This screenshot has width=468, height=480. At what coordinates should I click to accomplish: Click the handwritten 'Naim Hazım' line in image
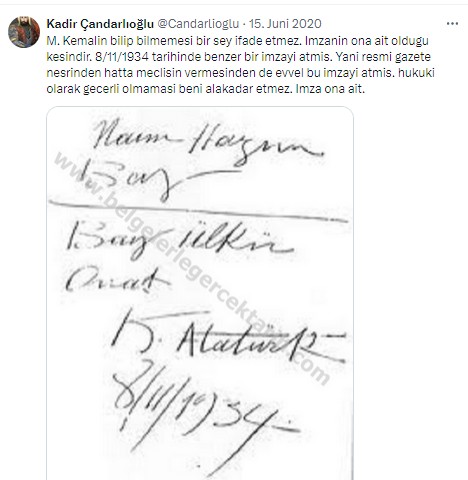point(207,142)
